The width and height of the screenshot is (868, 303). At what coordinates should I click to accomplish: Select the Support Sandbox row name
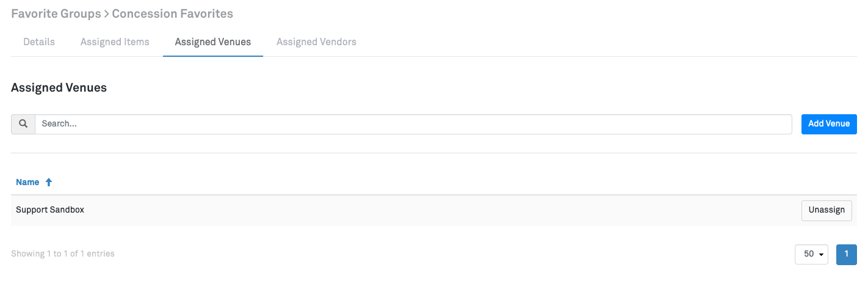pos(50,210)
